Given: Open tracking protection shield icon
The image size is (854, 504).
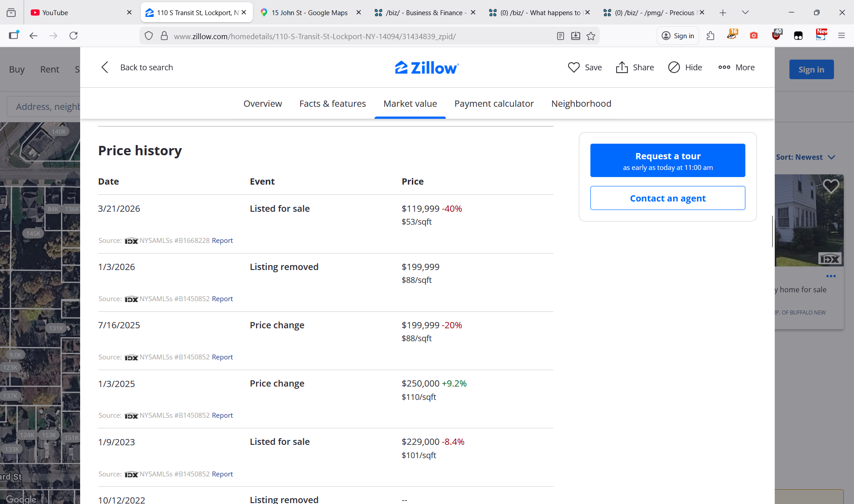Looking at the screenshot, I should [149, 36].
